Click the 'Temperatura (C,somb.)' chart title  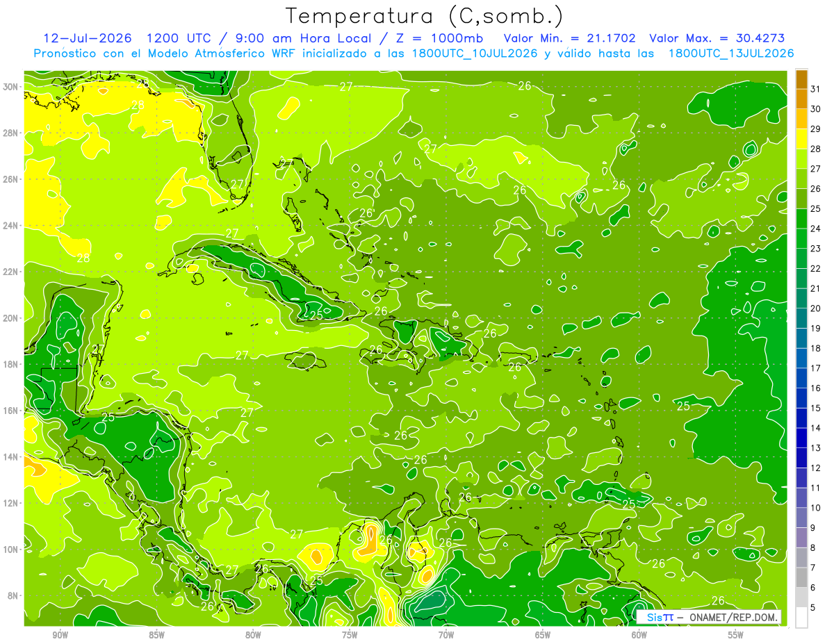click(424, 16)
